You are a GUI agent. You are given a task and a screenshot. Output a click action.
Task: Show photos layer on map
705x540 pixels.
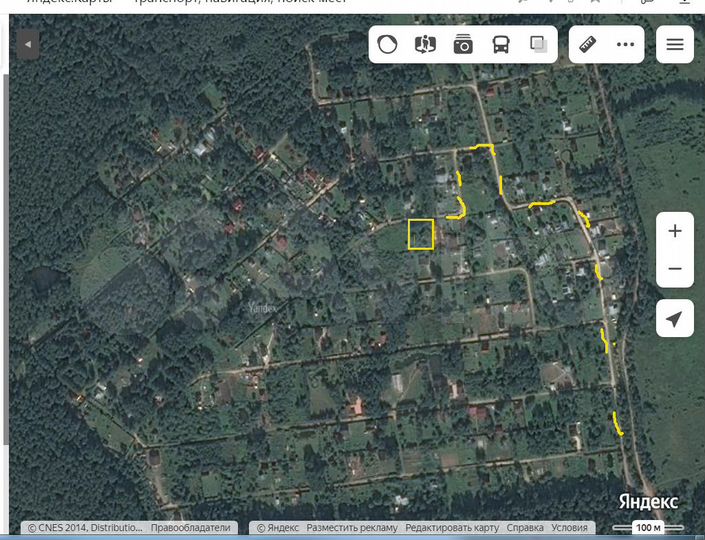[x=463, y=44]
